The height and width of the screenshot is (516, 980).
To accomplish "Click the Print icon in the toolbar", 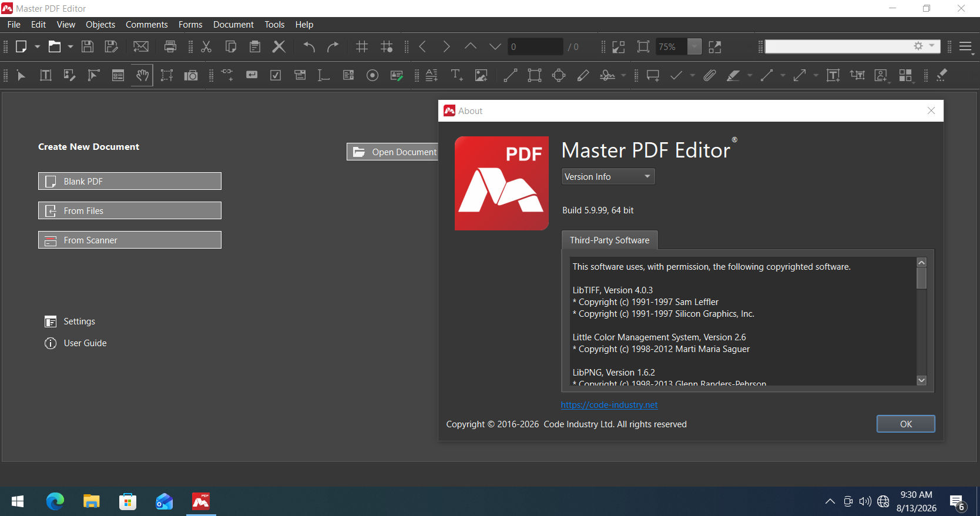I will click(x=170, y=46).
